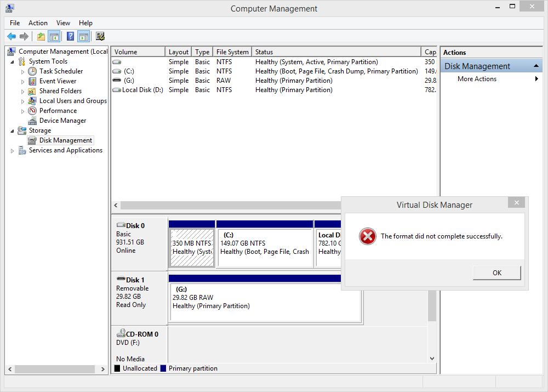
Task: Click the Help question mark icon
Action: [70, 36]
